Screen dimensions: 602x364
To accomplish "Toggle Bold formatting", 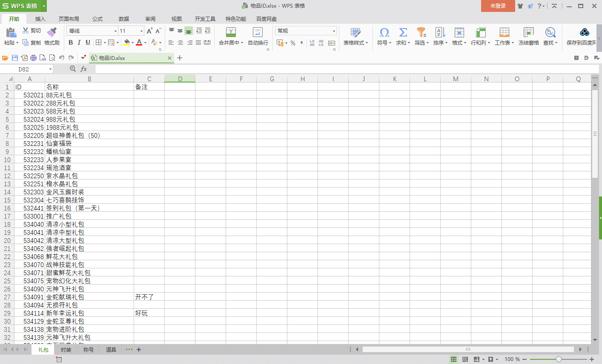I will pos(71,43).
